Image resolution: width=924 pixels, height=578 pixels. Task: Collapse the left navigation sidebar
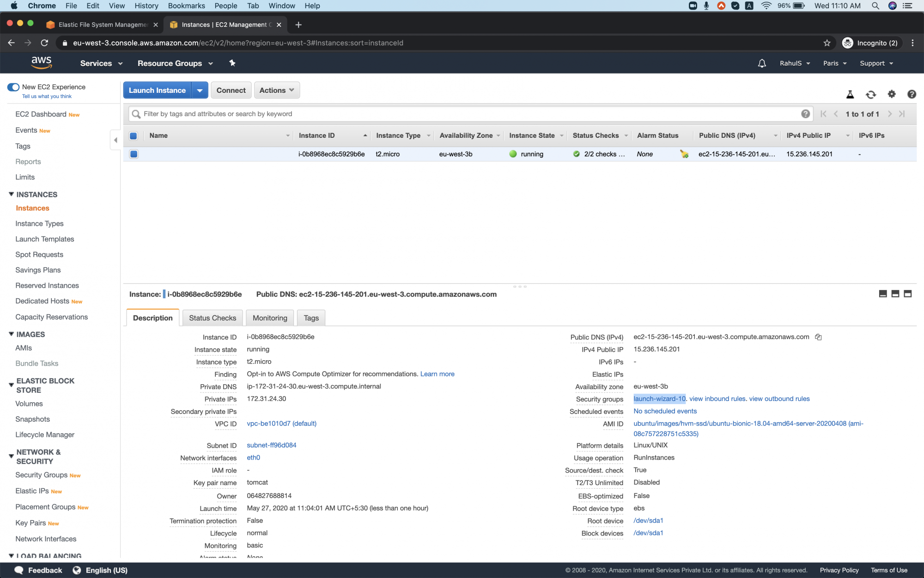coord(115,140)
